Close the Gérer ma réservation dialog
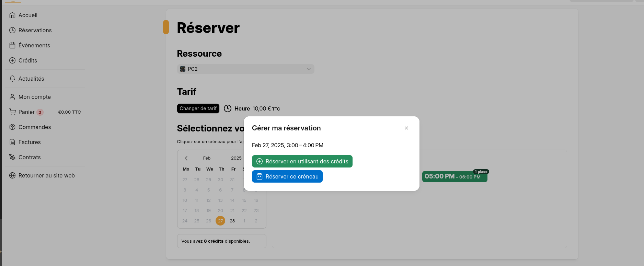Screen dimensions: 644x266 (406, 128)
